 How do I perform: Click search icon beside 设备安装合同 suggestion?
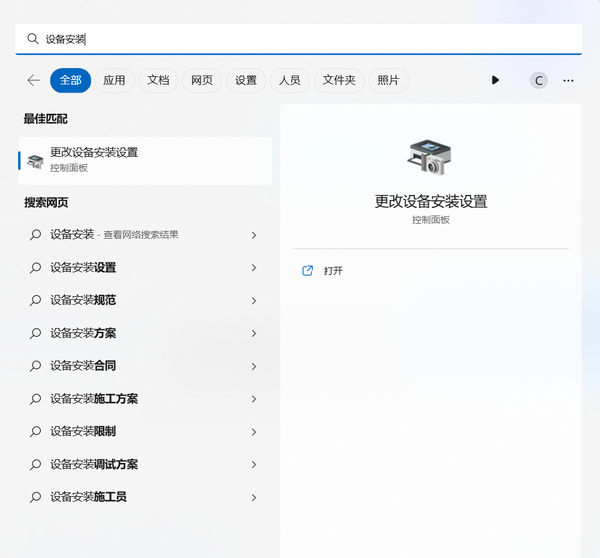pos(36,366)
